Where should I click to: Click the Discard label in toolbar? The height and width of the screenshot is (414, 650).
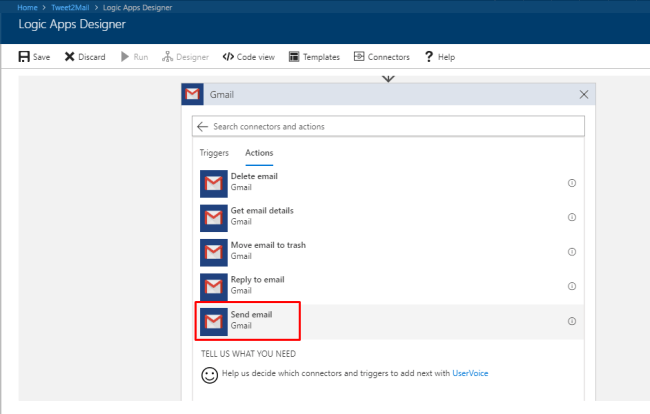92,57
